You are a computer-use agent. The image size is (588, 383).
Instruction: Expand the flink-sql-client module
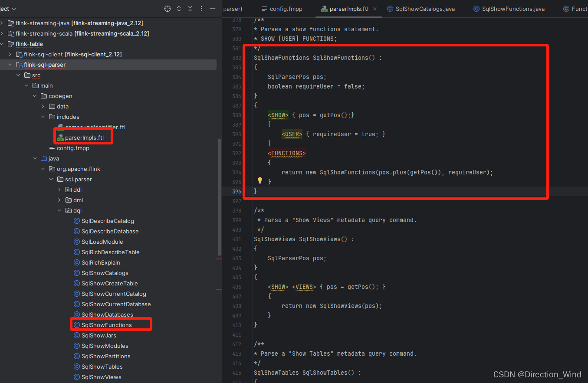click(x=10, y=54)
